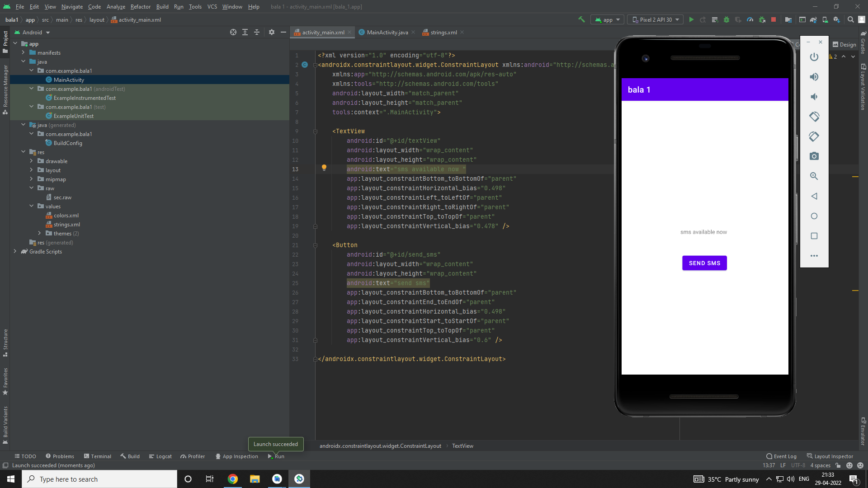Switch to strings.xml tab

pos(443,33)
